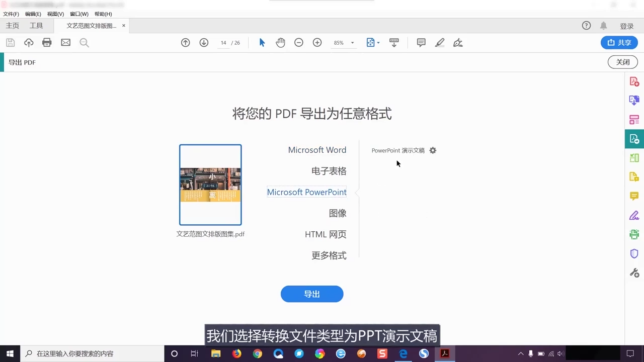Open PowerPoint settings gear icon

pyautogui.click(x=433, y=150)
